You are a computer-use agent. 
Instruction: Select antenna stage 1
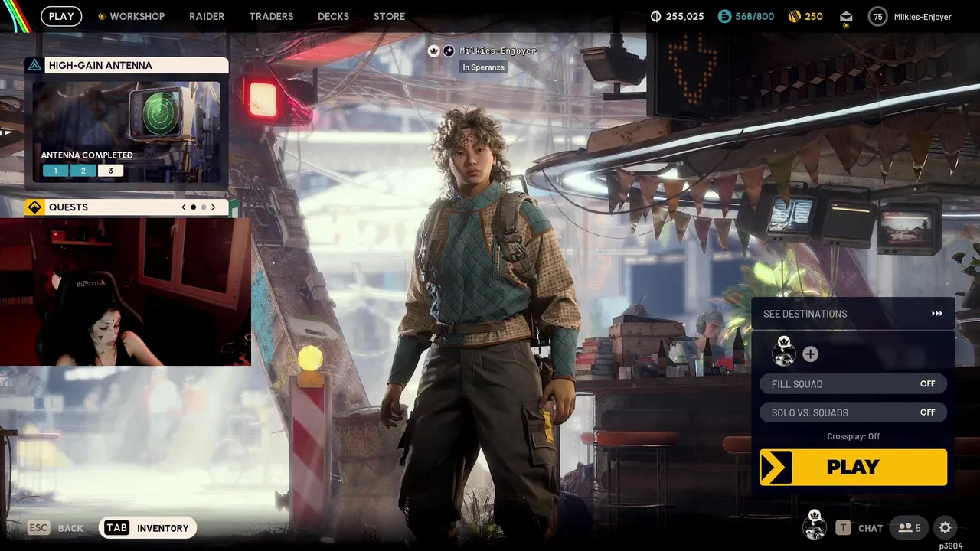55,171
